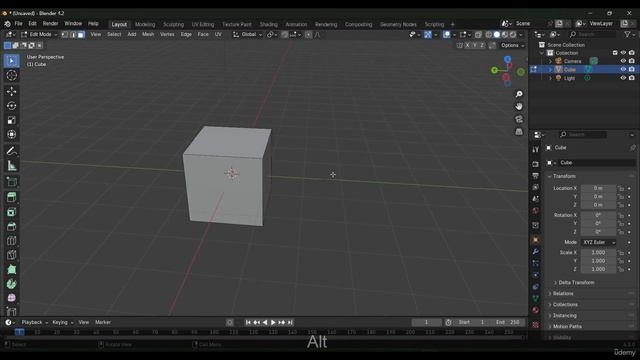Viewport: 640px width, 360px height.
Task: Jump to the end frame button
Action: click(290, 322)
